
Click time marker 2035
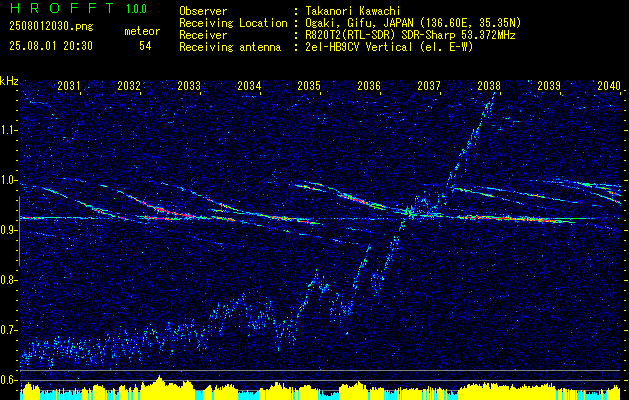coord(309,86)
